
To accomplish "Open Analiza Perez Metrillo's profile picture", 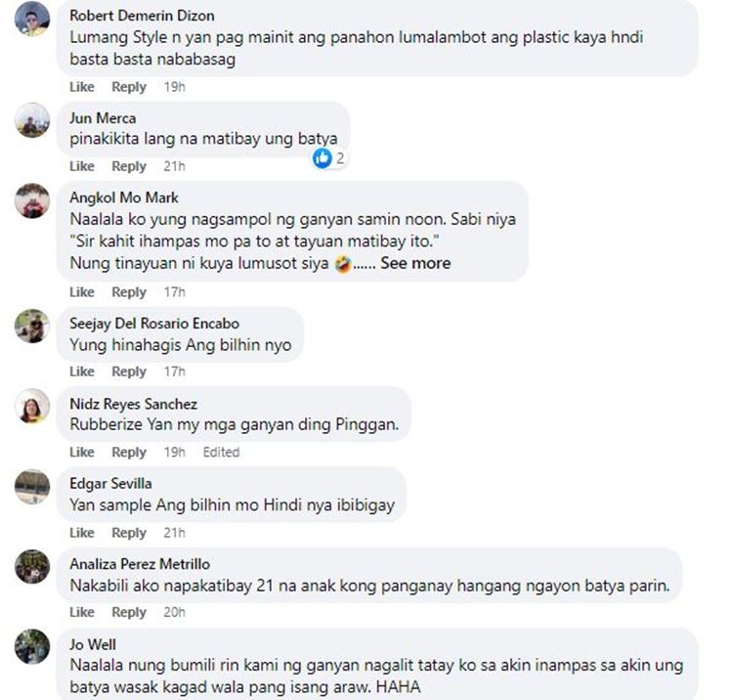I will click(32, 567).
